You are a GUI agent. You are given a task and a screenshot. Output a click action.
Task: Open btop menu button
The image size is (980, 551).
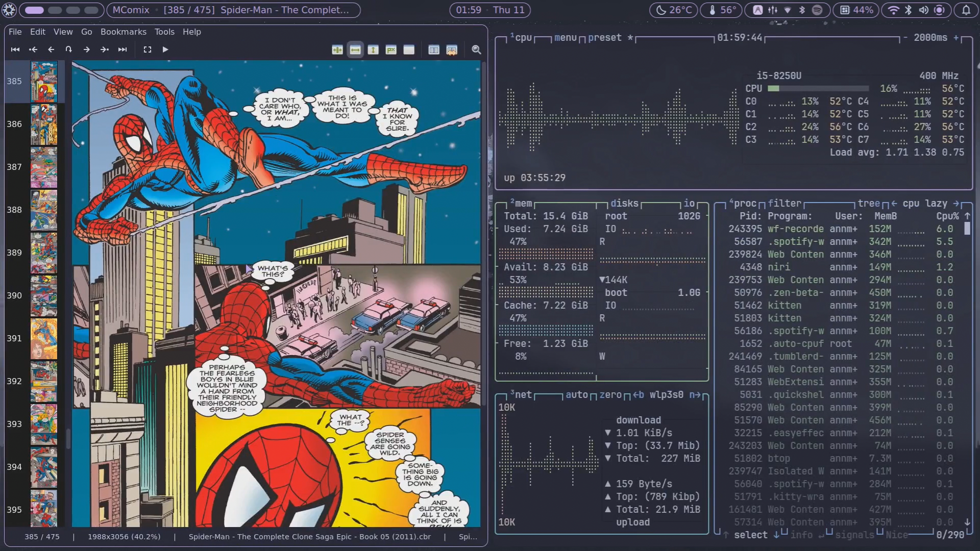click(x=566, y=38)
